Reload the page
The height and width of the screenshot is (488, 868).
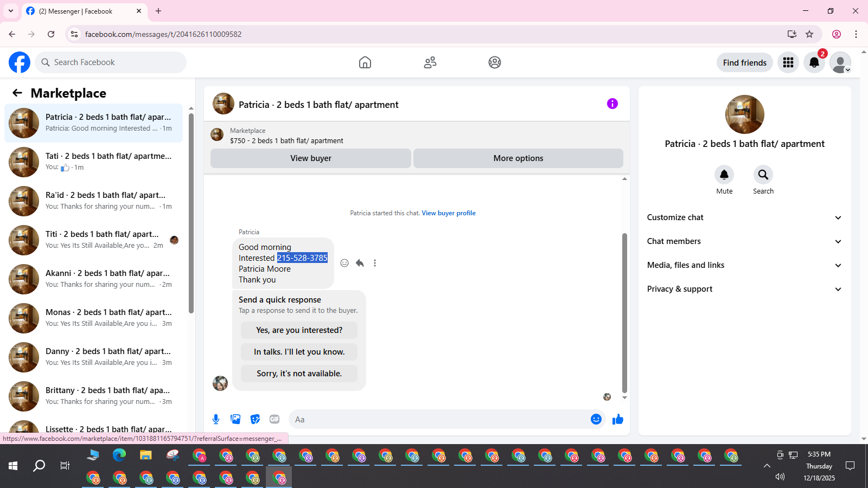[51, 34]
